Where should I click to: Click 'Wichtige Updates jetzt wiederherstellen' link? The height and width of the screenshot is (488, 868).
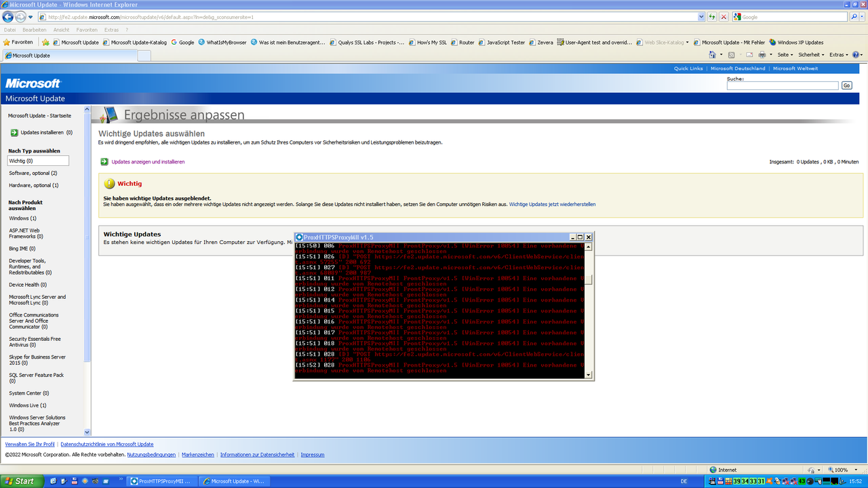coord(552,204)
